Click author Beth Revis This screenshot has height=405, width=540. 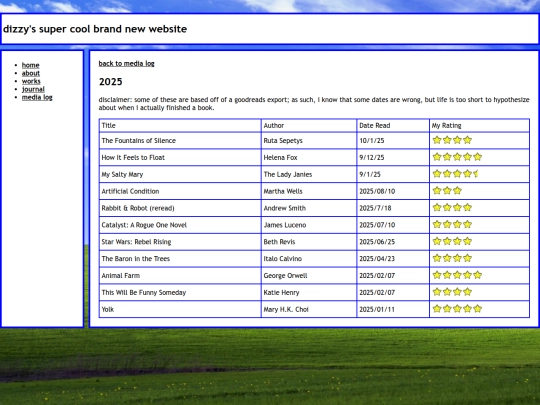(x=279, y=242)
